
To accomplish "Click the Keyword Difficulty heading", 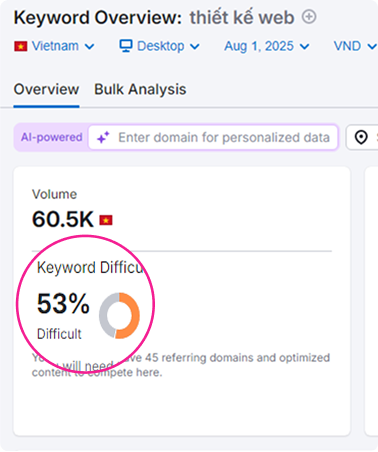I will click(90, 268).
